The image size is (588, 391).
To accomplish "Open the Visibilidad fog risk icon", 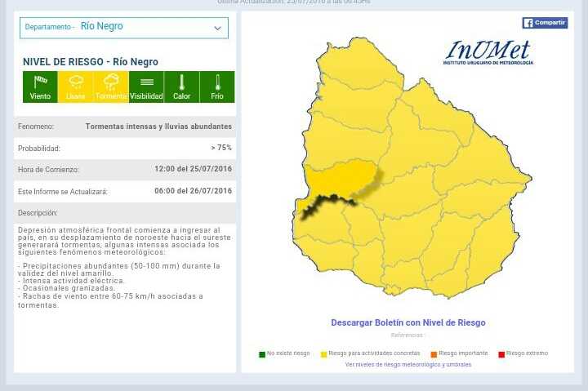I will coord(146,87).
